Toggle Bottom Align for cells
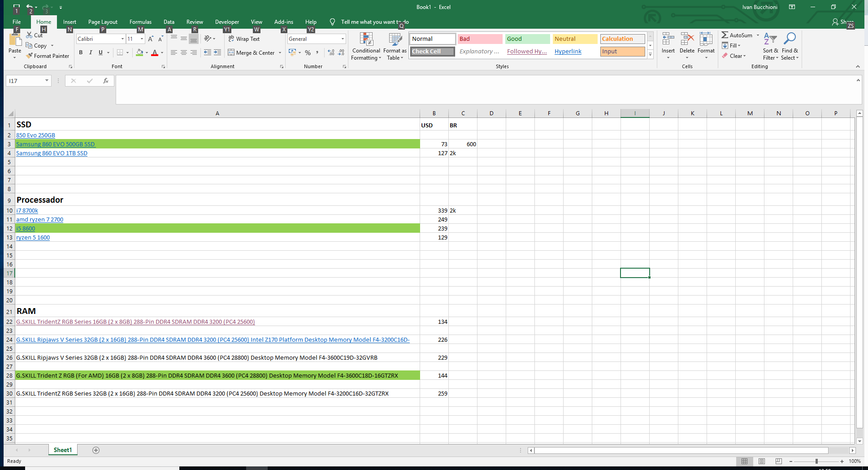The width and height of the screenshot is (868, 470). coord(194,39)
